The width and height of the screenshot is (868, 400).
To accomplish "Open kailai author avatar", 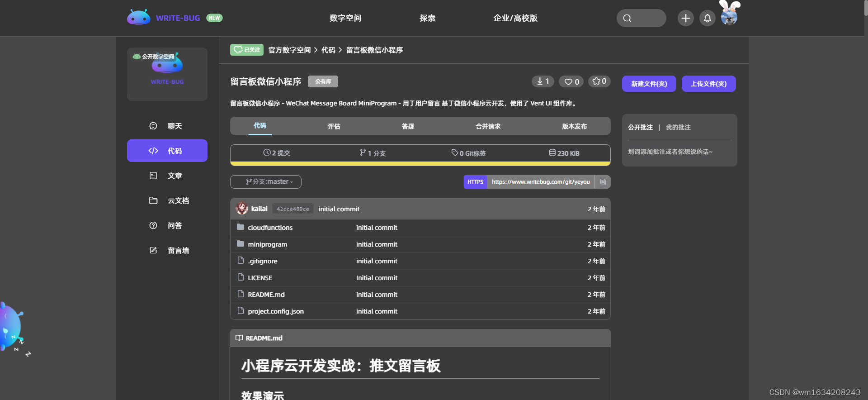I will (242, 209).
